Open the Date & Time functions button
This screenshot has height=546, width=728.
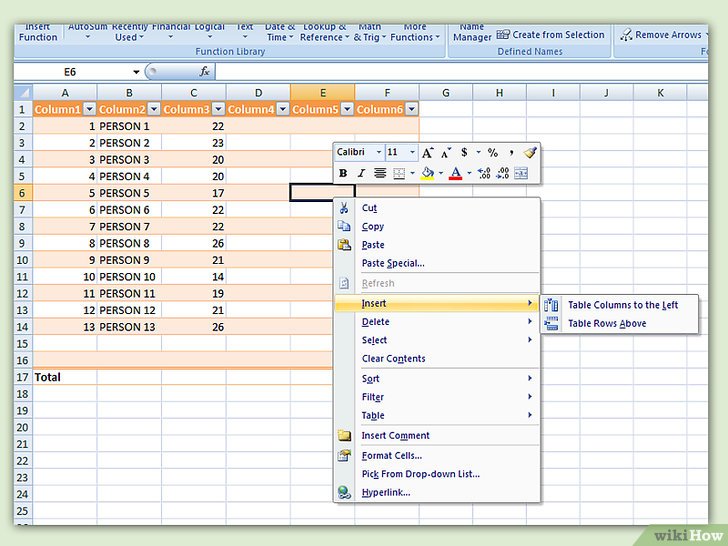click(280, 32)
